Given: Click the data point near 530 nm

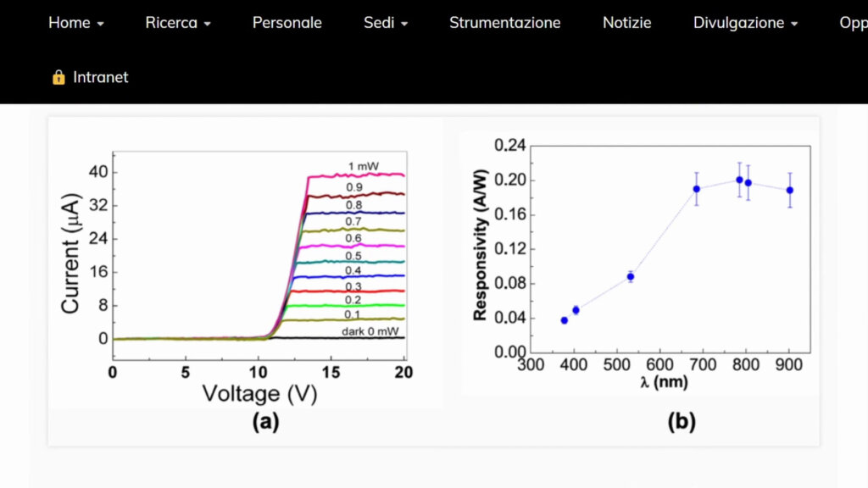Looking at the screenshot, I should [x=630, y=276].
